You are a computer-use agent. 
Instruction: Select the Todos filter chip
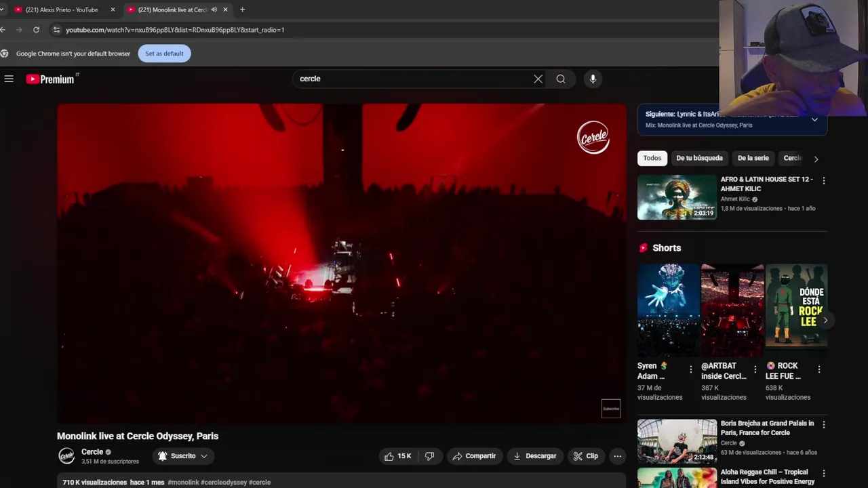[652, 158]
